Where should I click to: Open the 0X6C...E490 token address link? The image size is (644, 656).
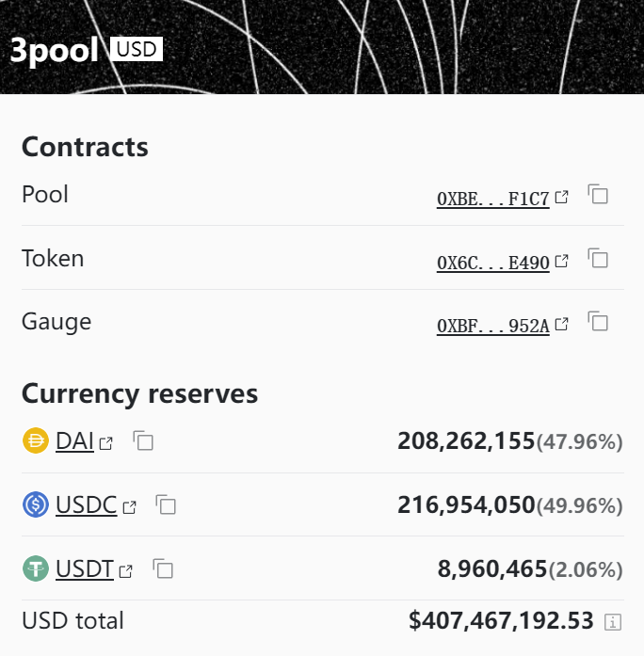[493, 263]
